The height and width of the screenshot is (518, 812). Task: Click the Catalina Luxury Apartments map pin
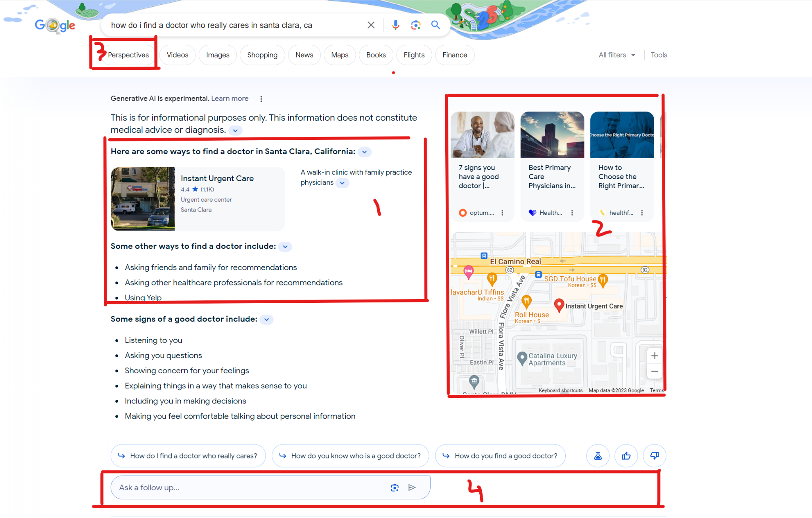click(x=523, y=358)
